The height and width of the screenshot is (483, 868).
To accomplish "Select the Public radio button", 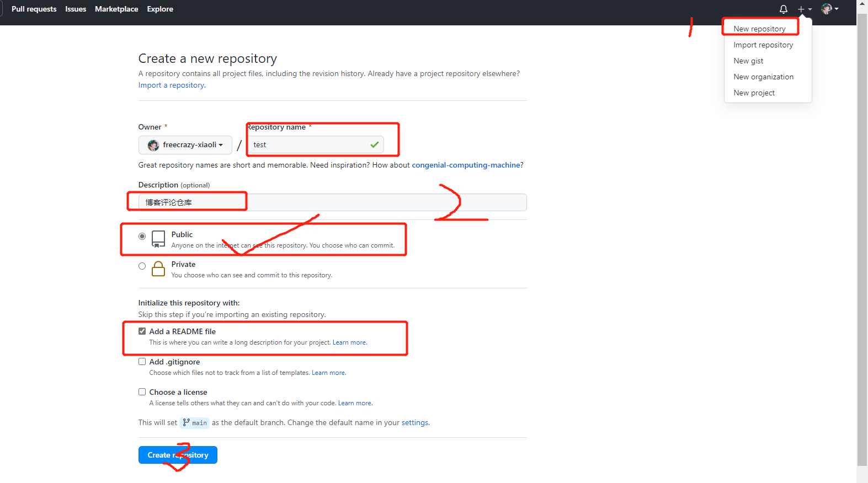I will coord(142,236).
